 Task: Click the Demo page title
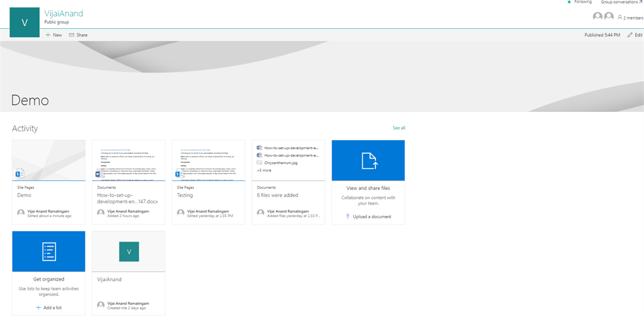point(30,100)
